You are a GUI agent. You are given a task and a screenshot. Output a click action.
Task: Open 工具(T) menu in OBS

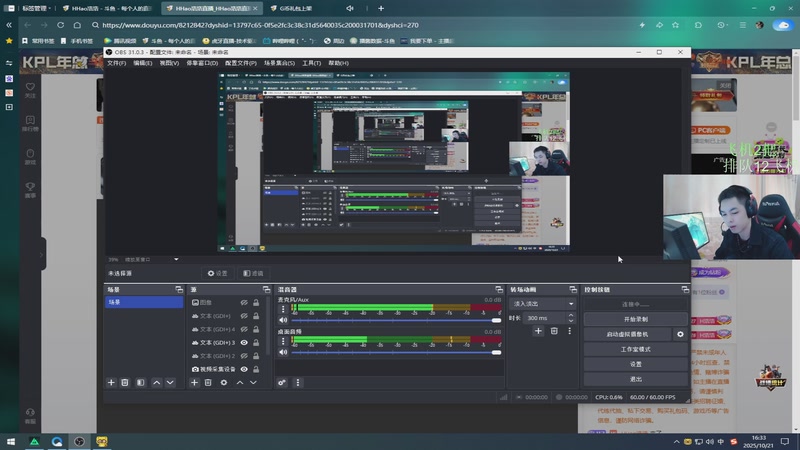click(x=311, y=63)
